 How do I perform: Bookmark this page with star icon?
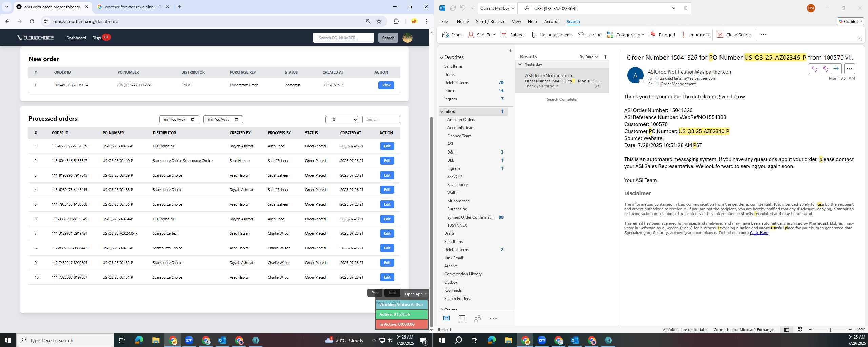[379, 21]
